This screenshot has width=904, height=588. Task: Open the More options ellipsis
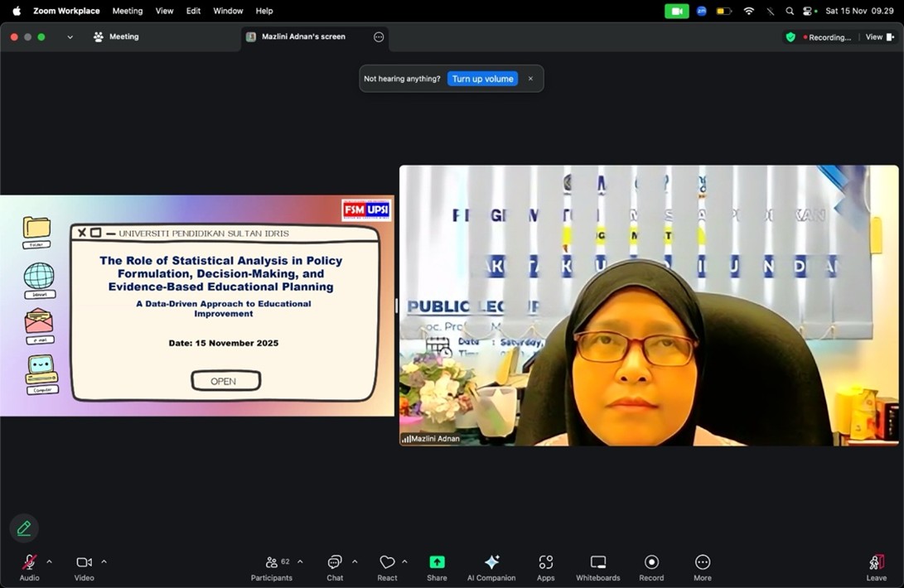(702, 567)
